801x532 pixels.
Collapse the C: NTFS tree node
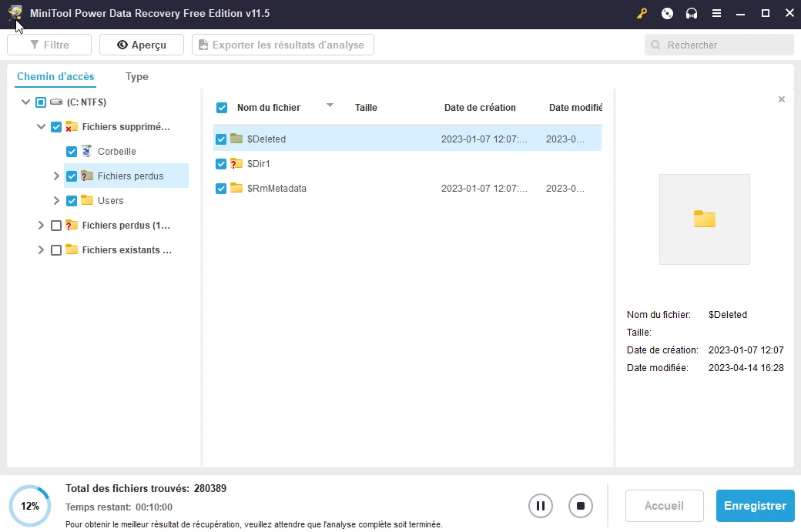coord(25,102)
